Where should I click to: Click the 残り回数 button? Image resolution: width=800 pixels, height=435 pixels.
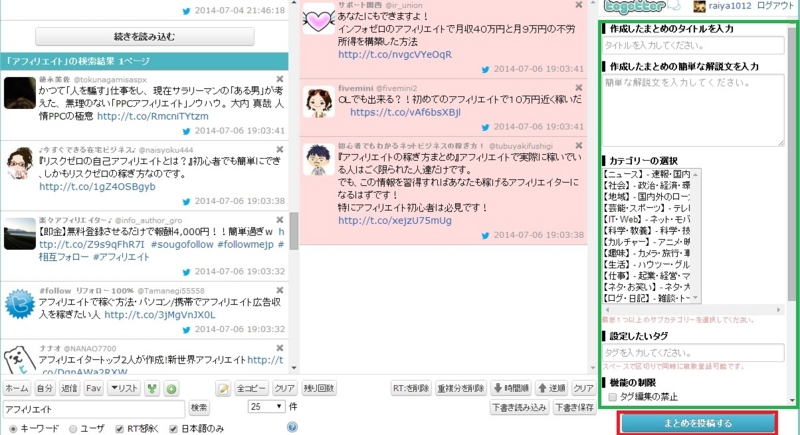(x=319, y=389)
